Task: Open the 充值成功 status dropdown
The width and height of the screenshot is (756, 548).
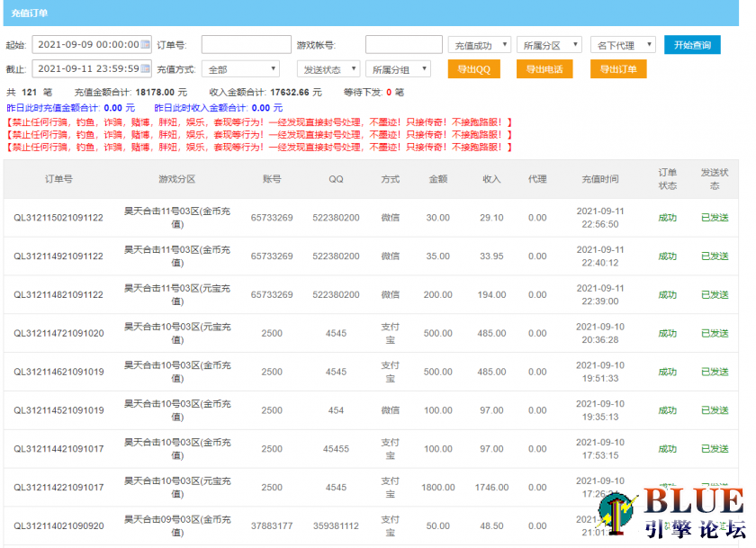Action: coord(481,43)
